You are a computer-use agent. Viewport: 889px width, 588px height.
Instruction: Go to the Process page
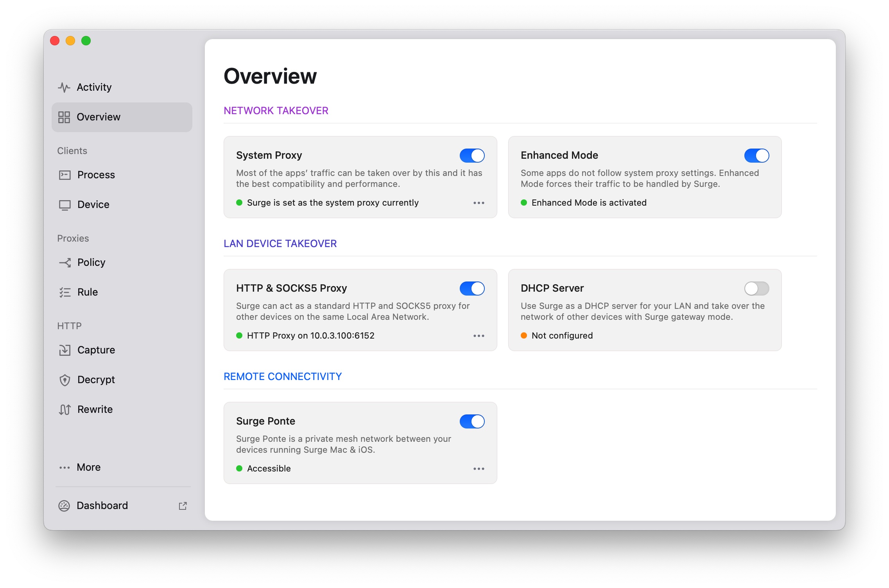point(96,175)
